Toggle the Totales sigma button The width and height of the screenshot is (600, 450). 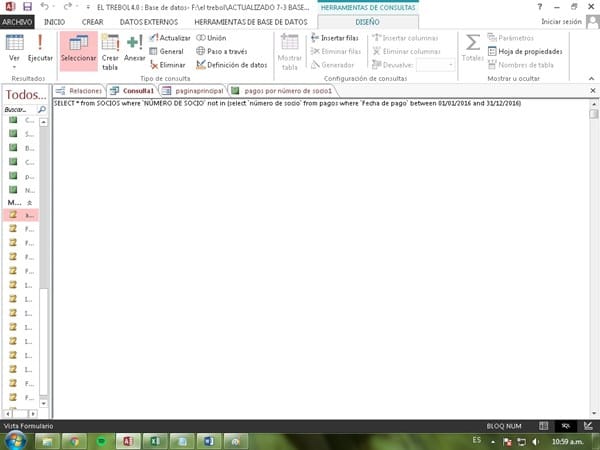click(x=473, y=48)
